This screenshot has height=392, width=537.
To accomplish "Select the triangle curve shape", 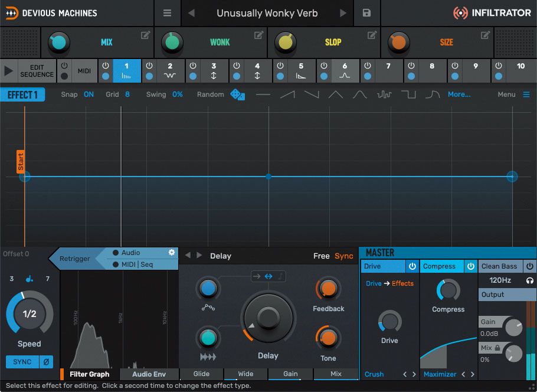I will [x=336, y=94].
